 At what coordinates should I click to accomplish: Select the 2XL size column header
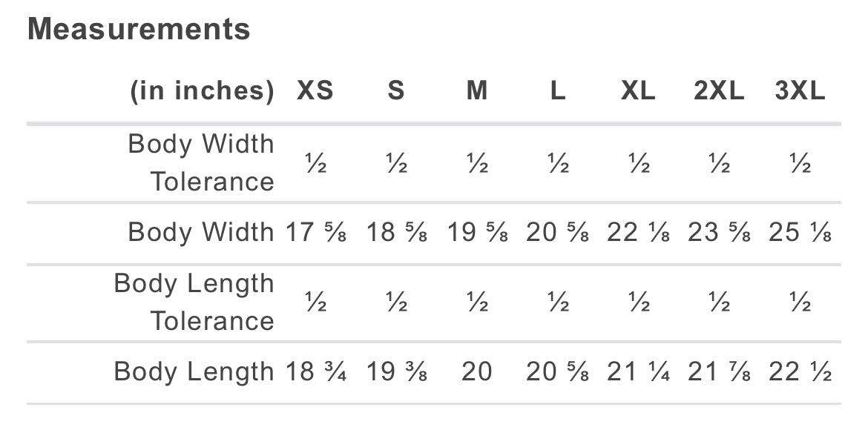[719, 91]
